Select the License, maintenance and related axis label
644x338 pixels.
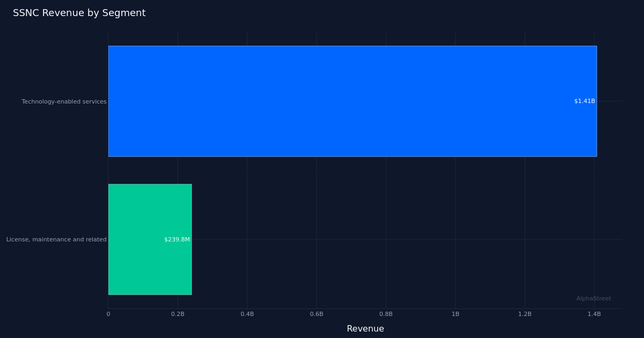click(56, 239)
